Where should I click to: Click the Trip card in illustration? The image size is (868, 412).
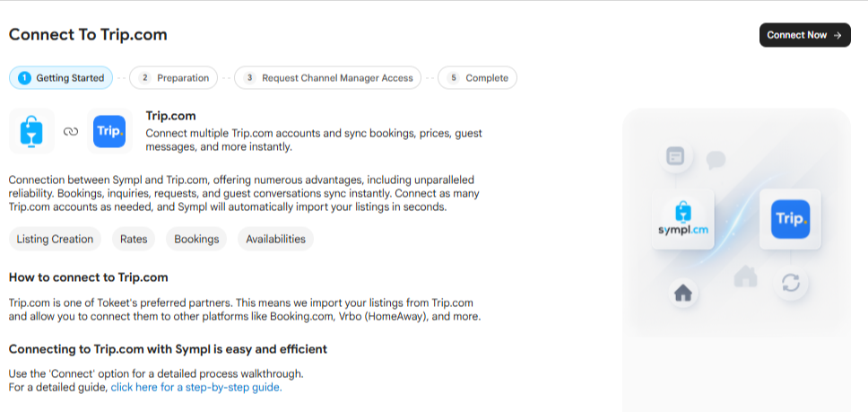(790, 219)
